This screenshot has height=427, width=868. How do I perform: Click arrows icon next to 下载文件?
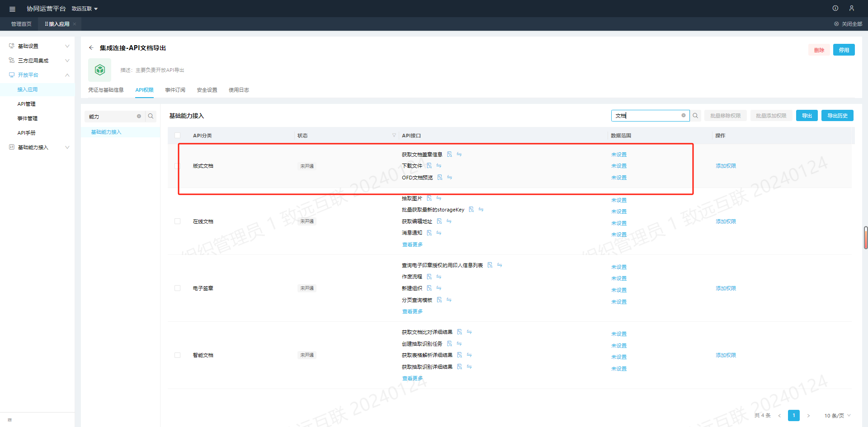pyautogui.click(x=439, y=166)
